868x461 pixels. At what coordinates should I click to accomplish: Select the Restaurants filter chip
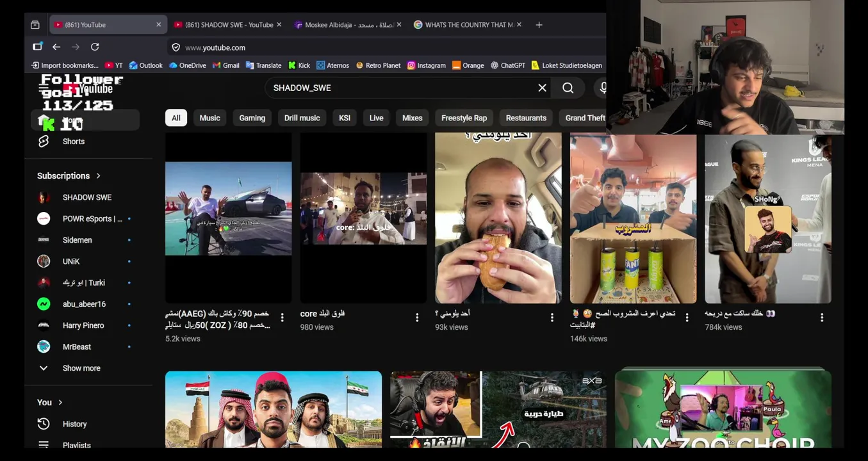coord(526,118)
